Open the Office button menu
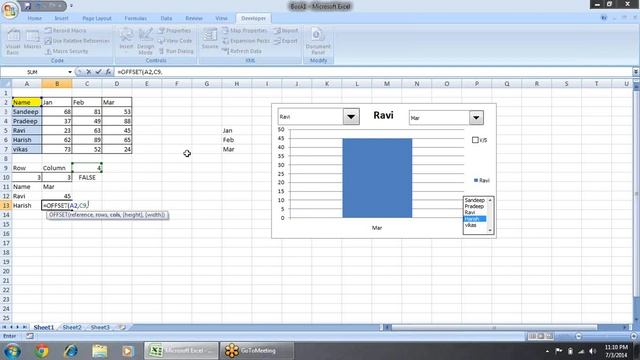 point(9,9)
